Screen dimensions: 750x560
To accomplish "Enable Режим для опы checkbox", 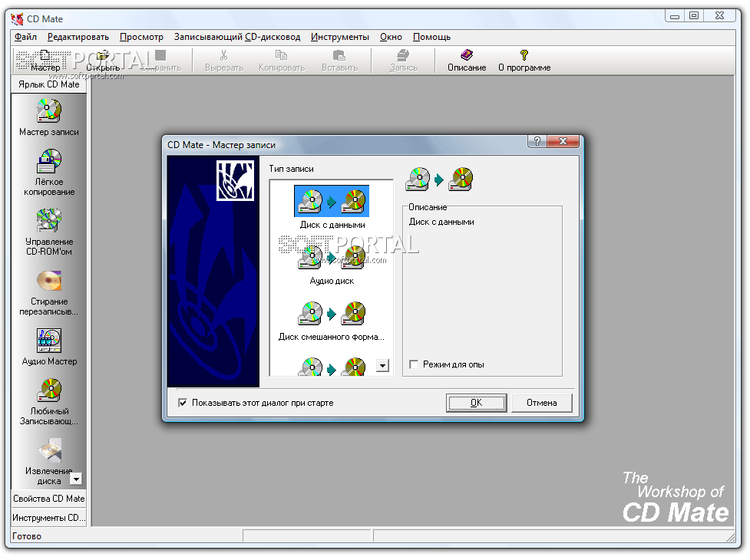I will (415, 364).
